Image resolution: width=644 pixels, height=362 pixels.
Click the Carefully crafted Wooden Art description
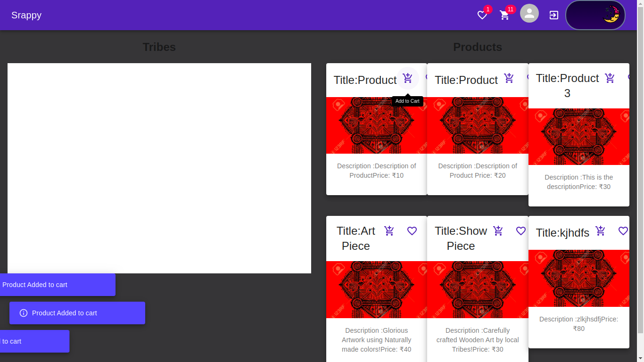tap(478, 340)
